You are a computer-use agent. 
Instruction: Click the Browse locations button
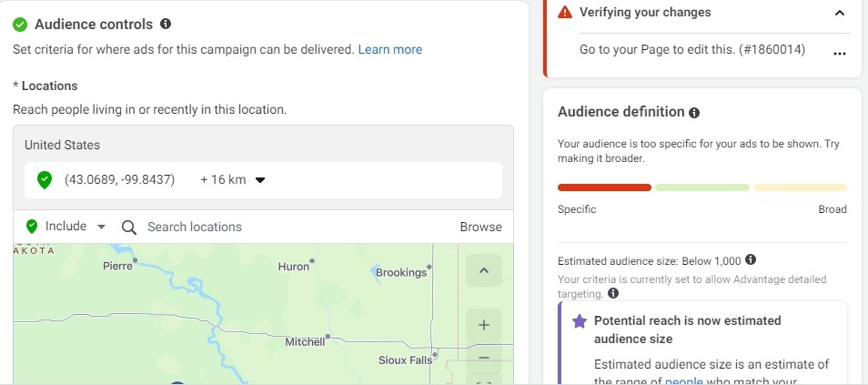point(480,227)
